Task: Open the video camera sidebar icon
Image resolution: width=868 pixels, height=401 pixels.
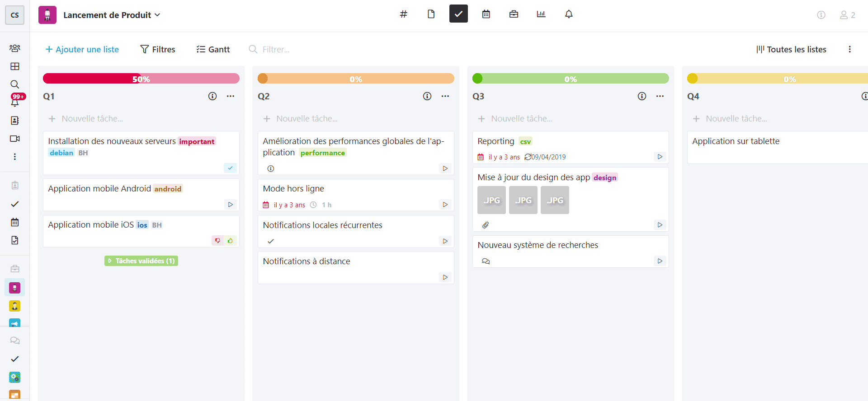Action: coord(14,139)
